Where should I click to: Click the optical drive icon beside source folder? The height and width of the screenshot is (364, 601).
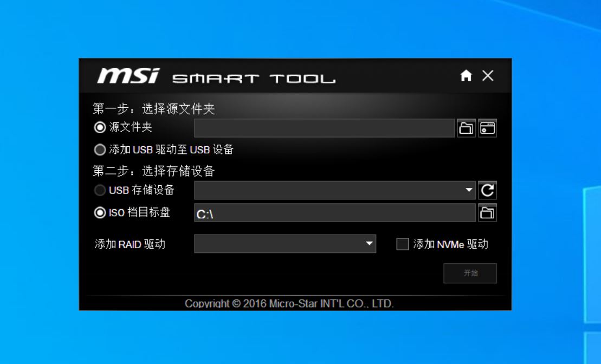point(487,128)
